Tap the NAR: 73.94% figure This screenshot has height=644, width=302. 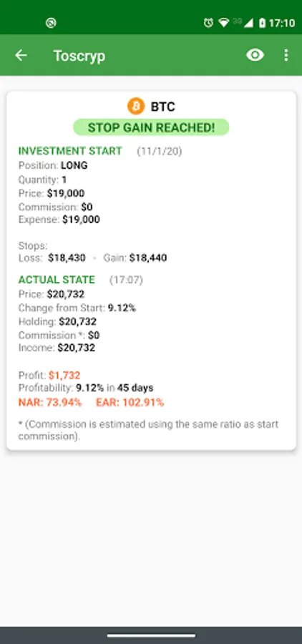point(50,402)
